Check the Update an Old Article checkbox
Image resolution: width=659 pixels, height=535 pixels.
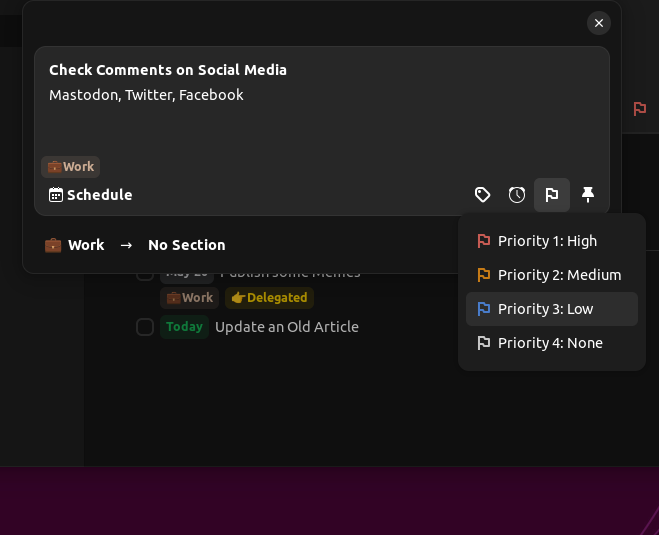point(145,327)
